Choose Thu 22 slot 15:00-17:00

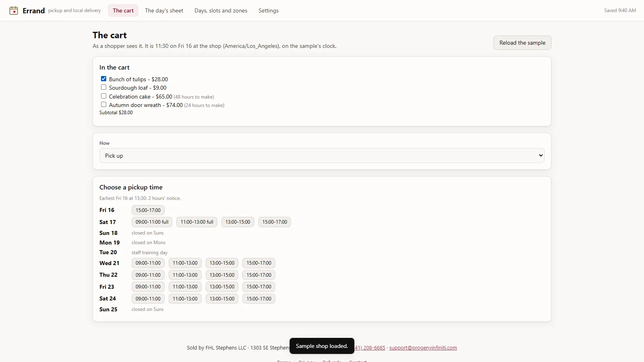(x=259, y=275)
